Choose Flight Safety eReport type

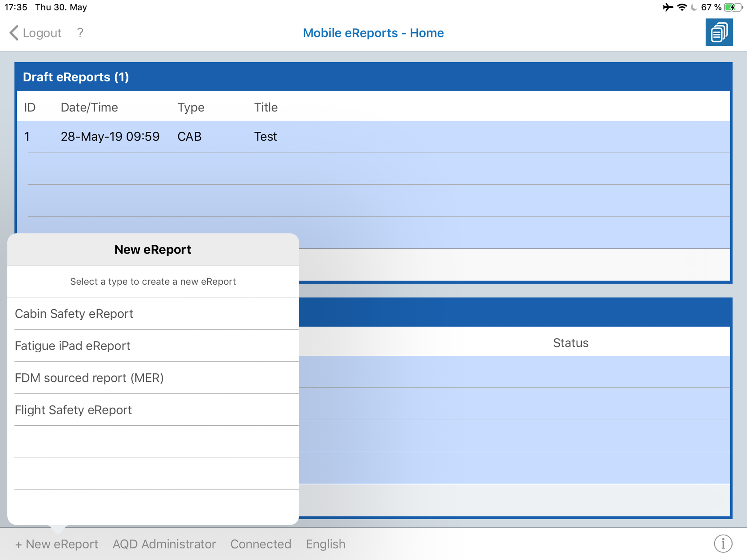coord(153,410)
